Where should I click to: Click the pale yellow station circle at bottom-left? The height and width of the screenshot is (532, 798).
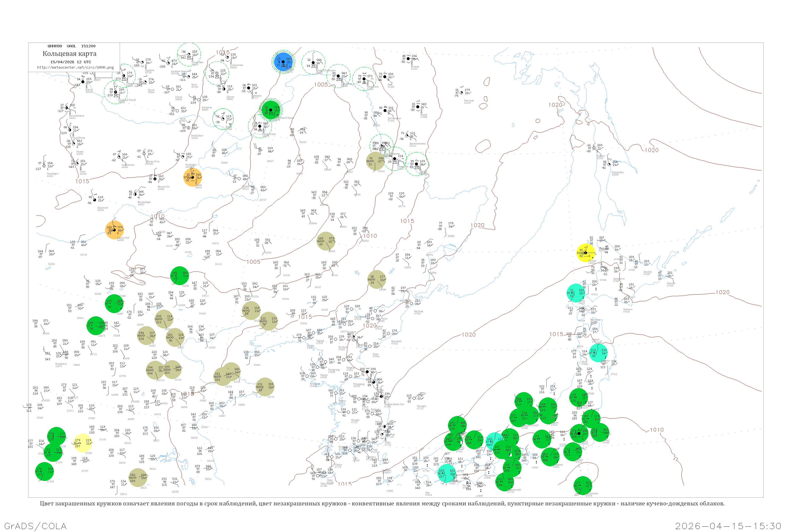tap(82, 443)
